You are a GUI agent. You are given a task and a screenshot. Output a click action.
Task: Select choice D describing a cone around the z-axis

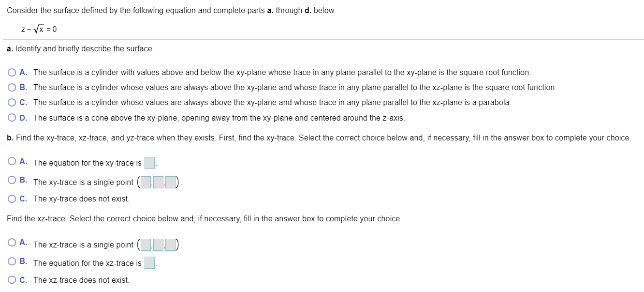click(11, 118)
